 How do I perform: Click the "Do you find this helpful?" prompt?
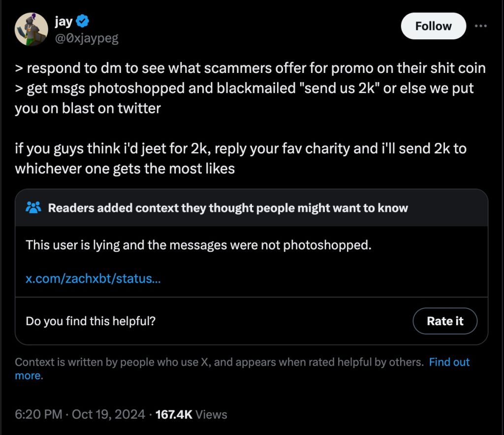pyautogui.click(x=91, y=321)
